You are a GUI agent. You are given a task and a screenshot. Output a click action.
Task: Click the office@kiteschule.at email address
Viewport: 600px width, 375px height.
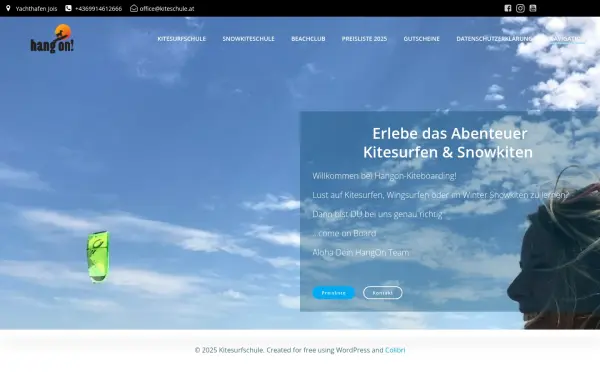tap(167, 8)
